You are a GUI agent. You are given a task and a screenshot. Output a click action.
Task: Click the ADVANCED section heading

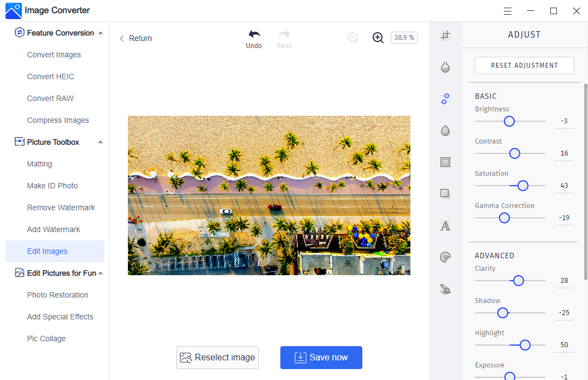coord(495,256)
